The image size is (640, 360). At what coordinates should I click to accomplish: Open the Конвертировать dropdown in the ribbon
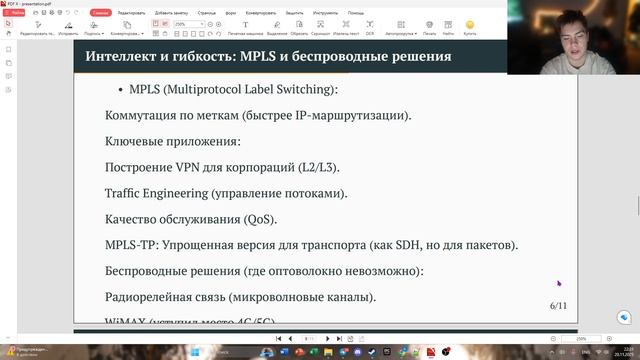click(127, 28)
